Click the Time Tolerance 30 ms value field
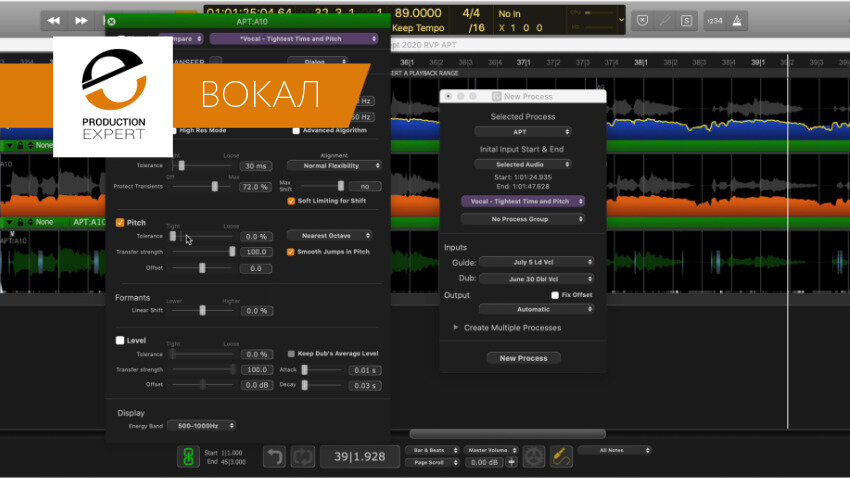The height and width of the screenshot is (478, 850). pyautogui.click(x=255, y=166)
